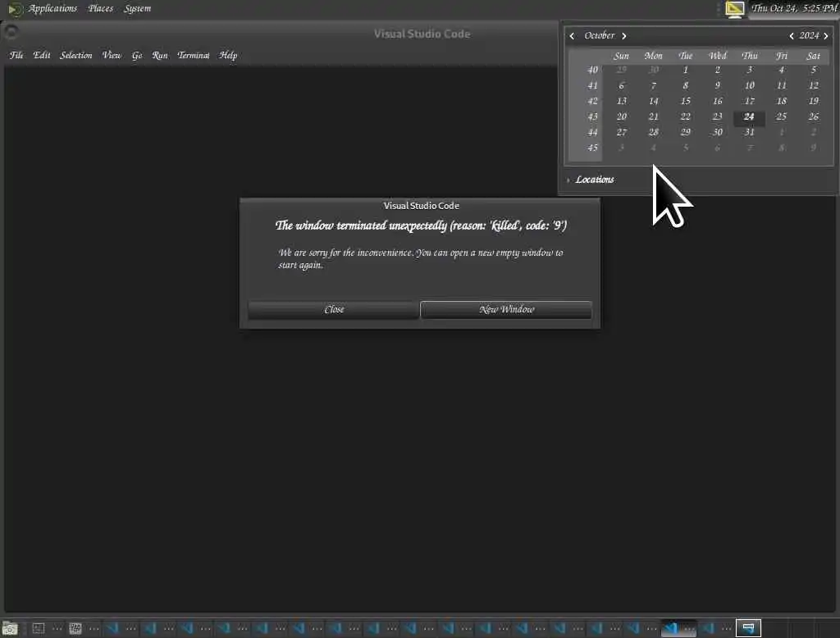
Task: Open the Edit menu
Action: click(x=41, y=55)
